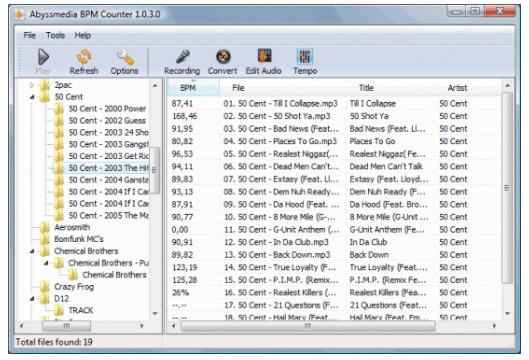The width and height of the screenshot is (529, 360).
Task: Collapse the 50 Cent folder node
Action: click(x=32, y=97)
